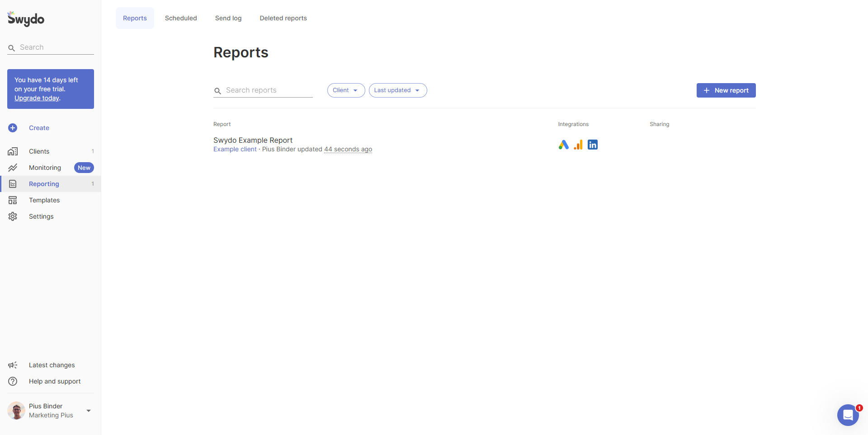Click the Integrations column header
The image size is (868, 435).
coord(573,124)
